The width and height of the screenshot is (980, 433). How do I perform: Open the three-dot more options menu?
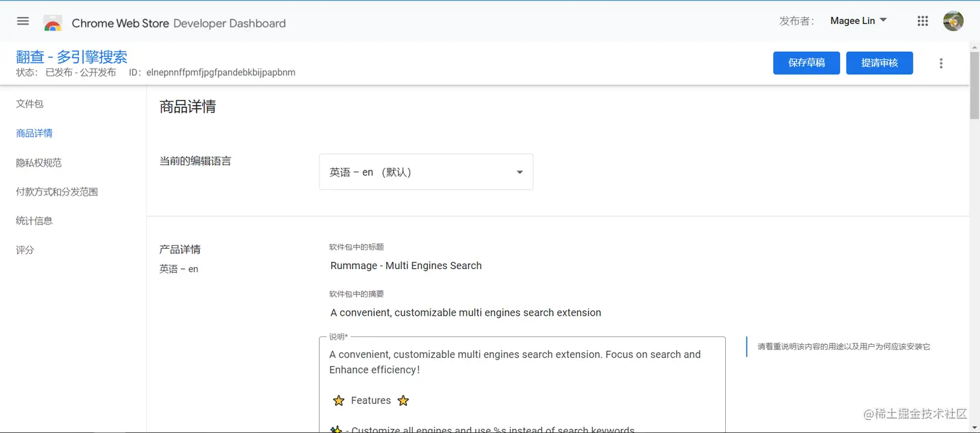coord(941,63)
